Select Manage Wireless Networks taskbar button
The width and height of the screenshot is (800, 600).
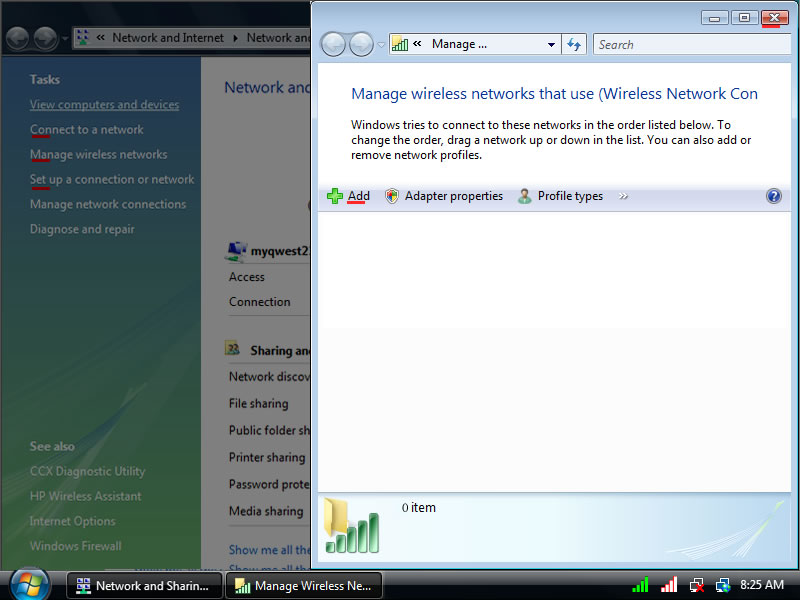[304, 586]
